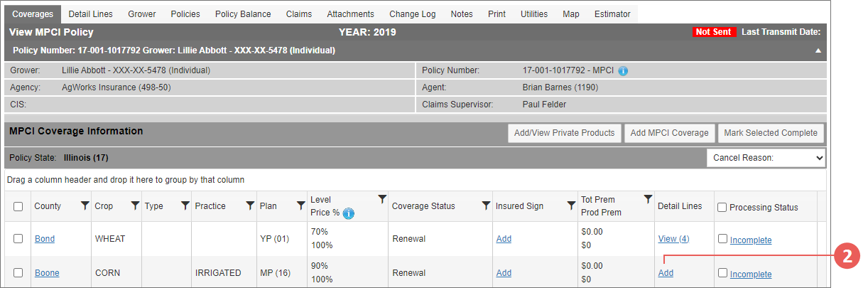Open the Tot Prem column filter icon
The image size is (868, 288).
click(x=648, y=199)
